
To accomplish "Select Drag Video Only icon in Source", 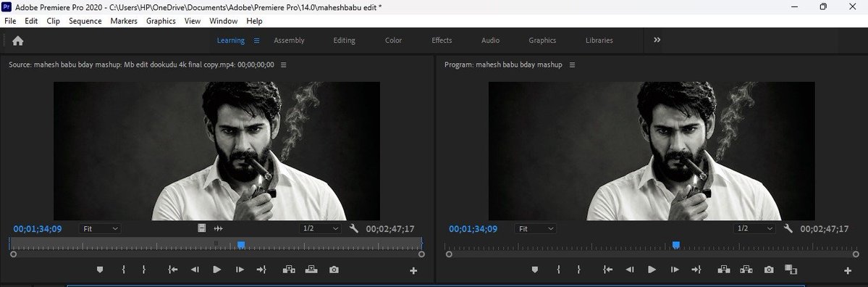I will pyautogui.click(x=202, y=228).
